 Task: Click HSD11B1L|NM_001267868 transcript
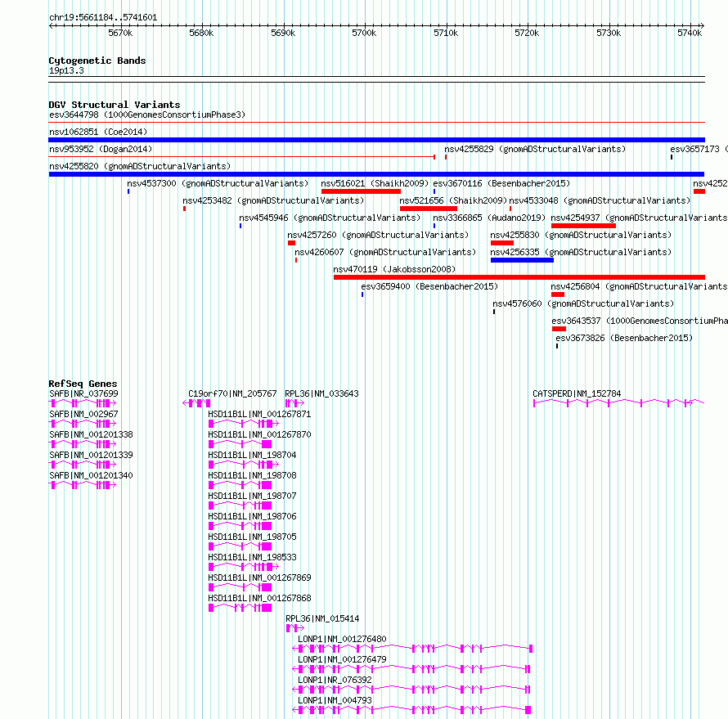tap(240, 607)
